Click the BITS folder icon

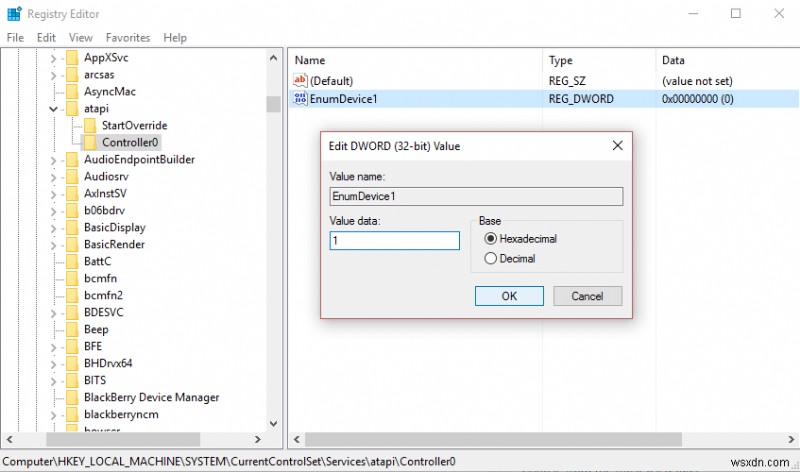coord(72,380)
